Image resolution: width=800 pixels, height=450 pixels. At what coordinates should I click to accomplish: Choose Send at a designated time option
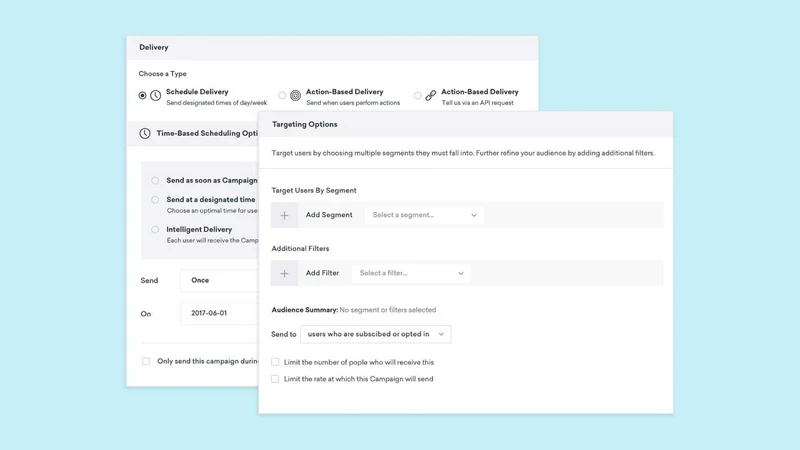(x=155, y=200)
